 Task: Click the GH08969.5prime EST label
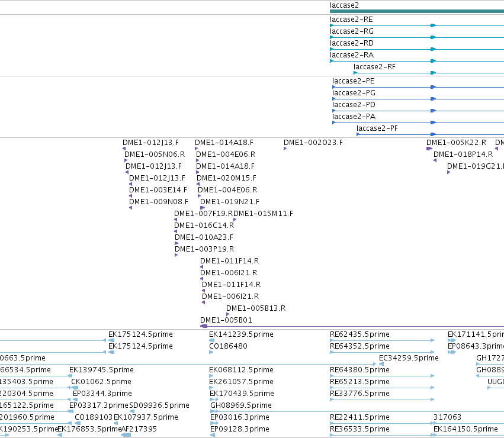[x=241, y=405]
